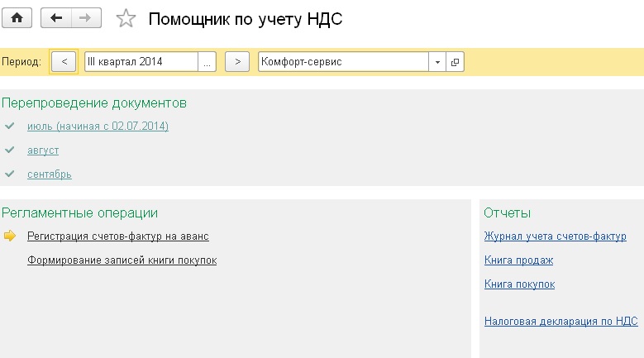Image resolution: width=644 pixels, height=358 pixels.
Task: Click the Период label
Action: [x=21, y=61]
